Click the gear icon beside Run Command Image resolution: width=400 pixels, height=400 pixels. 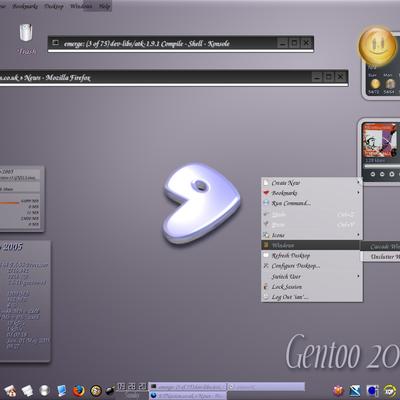pyautogui.click(x=266, y=203)
